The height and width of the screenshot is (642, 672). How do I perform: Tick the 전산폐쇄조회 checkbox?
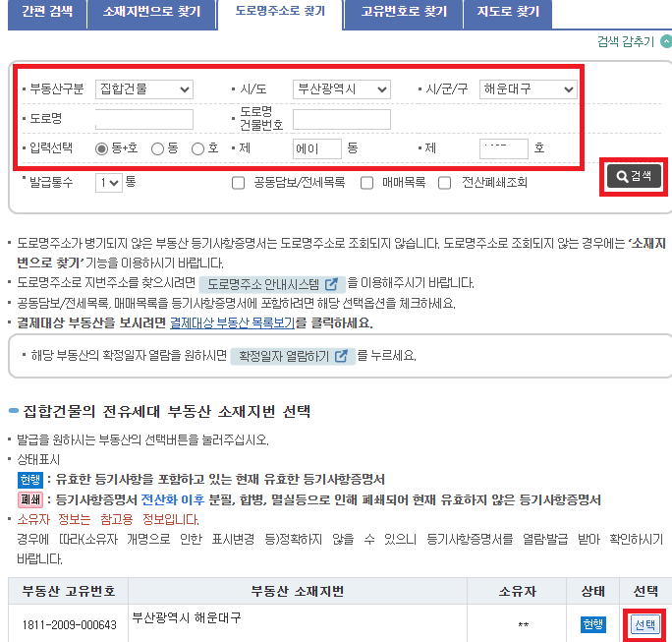[444, 183]
